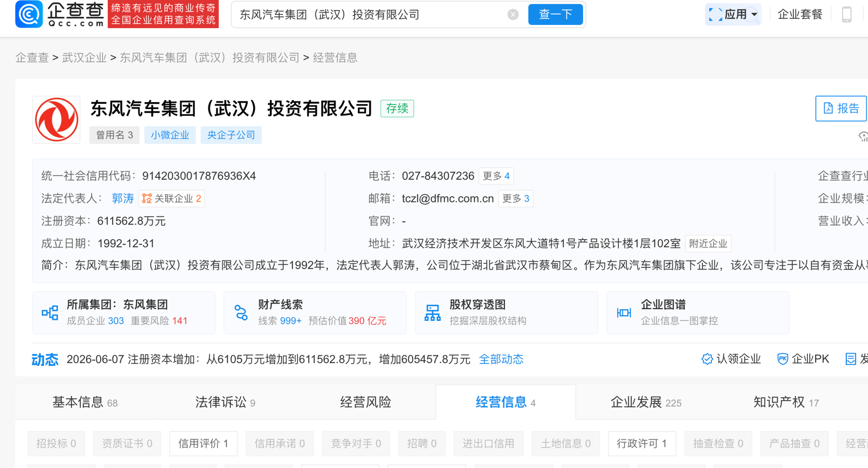Screen dimensions: 868x468
Task: Switch to 法律诉讼 tab
Action: 225,402
